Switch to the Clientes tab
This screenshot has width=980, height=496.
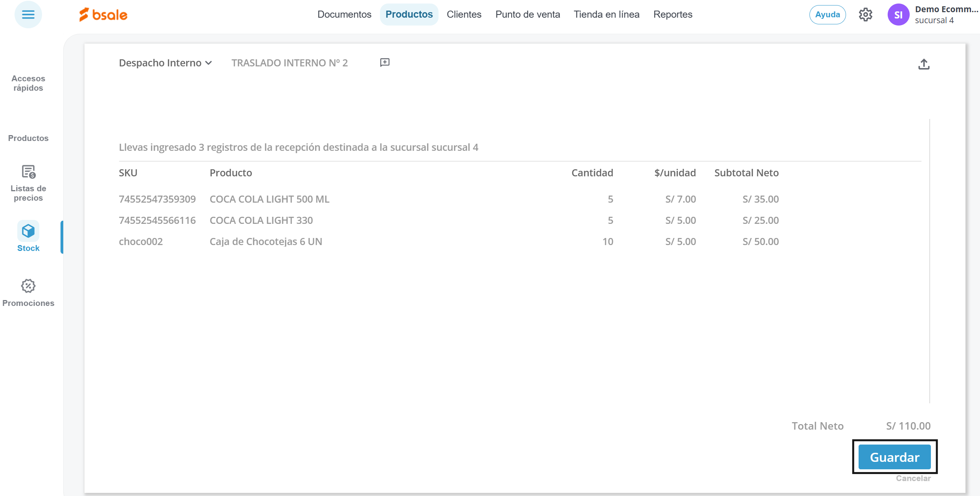464,15
